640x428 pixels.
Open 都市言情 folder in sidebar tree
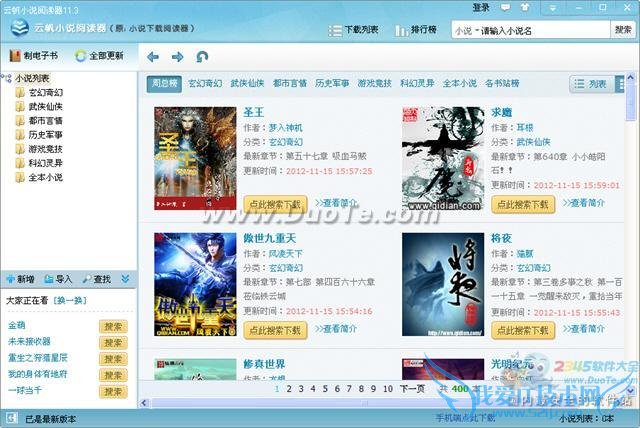click(x=39, y=121)
